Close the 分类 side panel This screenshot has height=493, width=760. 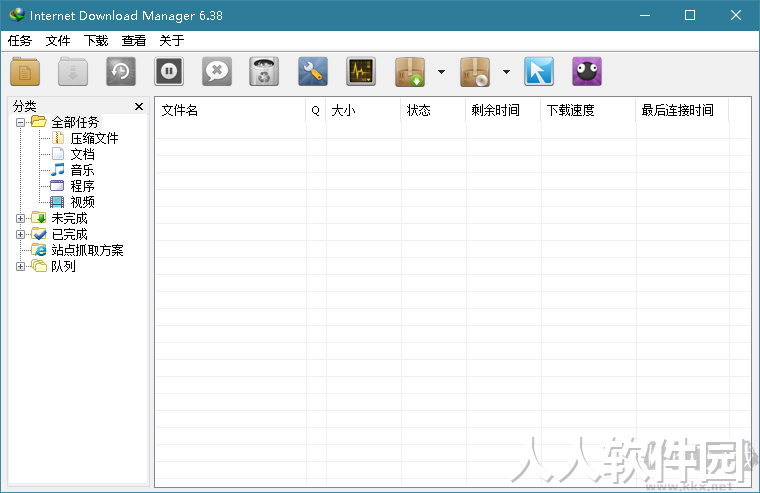tap(139, 106)
